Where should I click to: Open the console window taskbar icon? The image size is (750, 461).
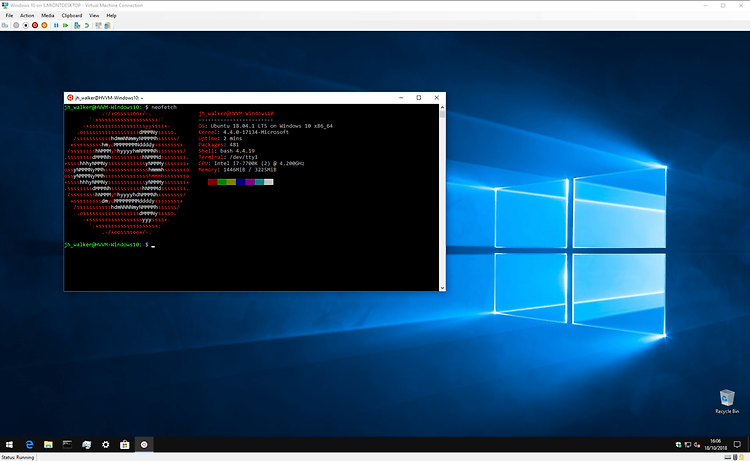(67, 445)
